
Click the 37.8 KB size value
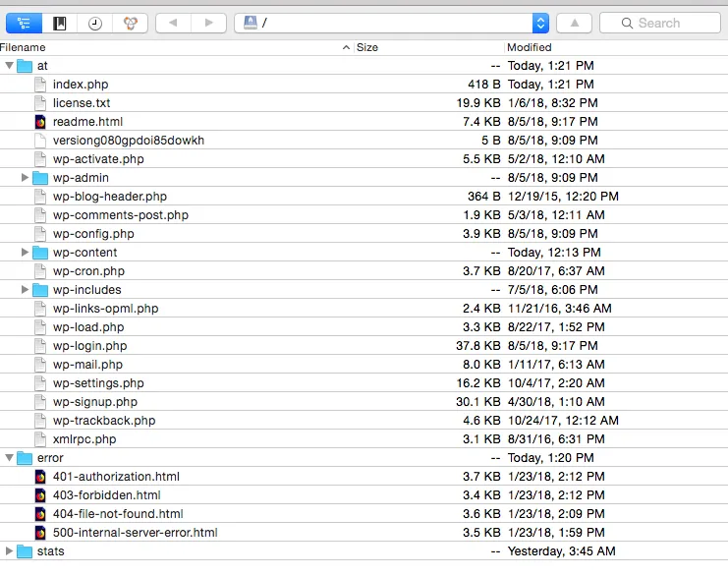point(478,346)
